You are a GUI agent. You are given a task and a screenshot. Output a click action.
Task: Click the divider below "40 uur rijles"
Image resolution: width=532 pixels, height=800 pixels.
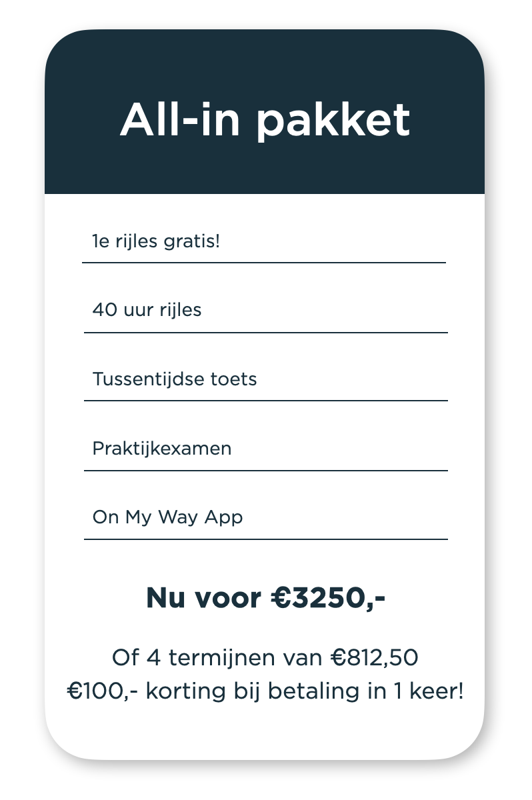(265, 332)
